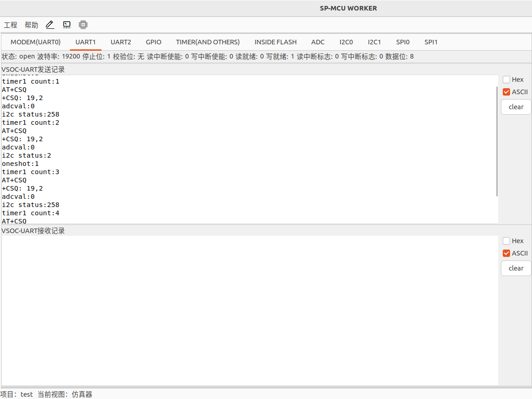Clear the UART receive log

pyautogui.click(x=516, y=268)
